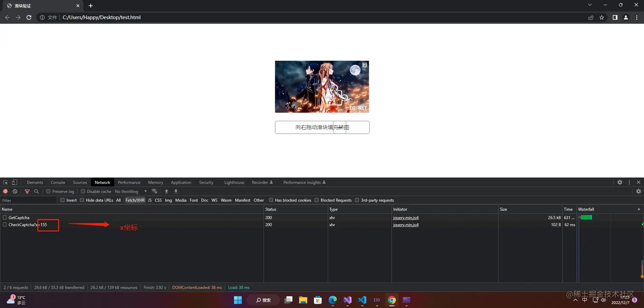The width and height of the screenshot is (644, 308).
Task: Open Microsoft Edge from the taskbar
Action: tap(333, 300)
